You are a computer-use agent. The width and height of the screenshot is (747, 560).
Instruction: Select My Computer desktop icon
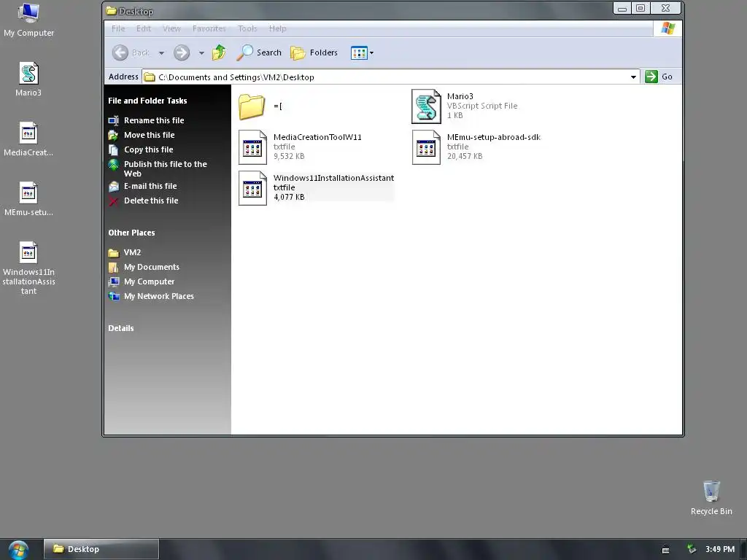tap(28, 13)
